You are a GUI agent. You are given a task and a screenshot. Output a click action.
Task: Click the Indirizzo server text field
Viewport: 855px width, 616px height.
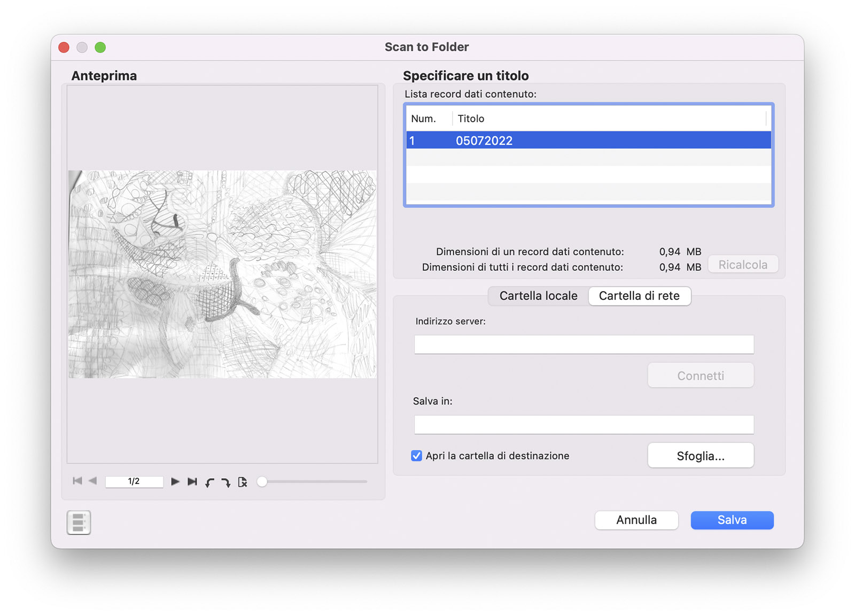point(584,345)
